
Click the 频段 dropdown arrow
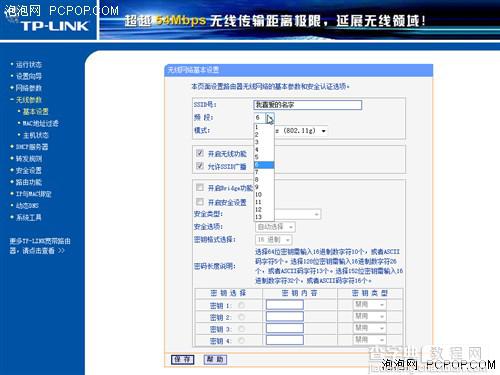(x=270, y=117)
